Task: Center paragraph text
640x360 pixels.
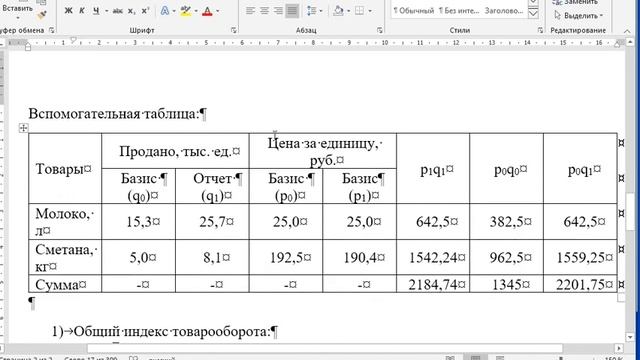Action: [264, 11]
